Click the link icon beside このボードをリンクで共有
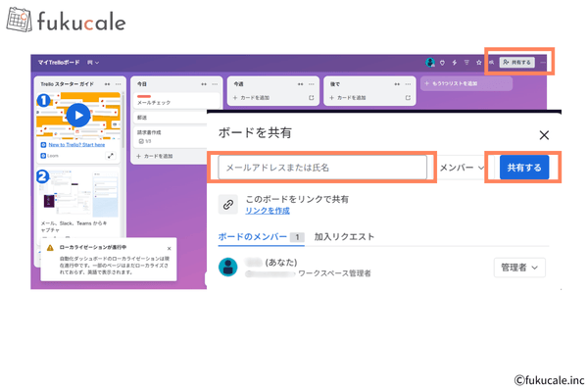The image size is (588, 392). click(x=227, y=205)
